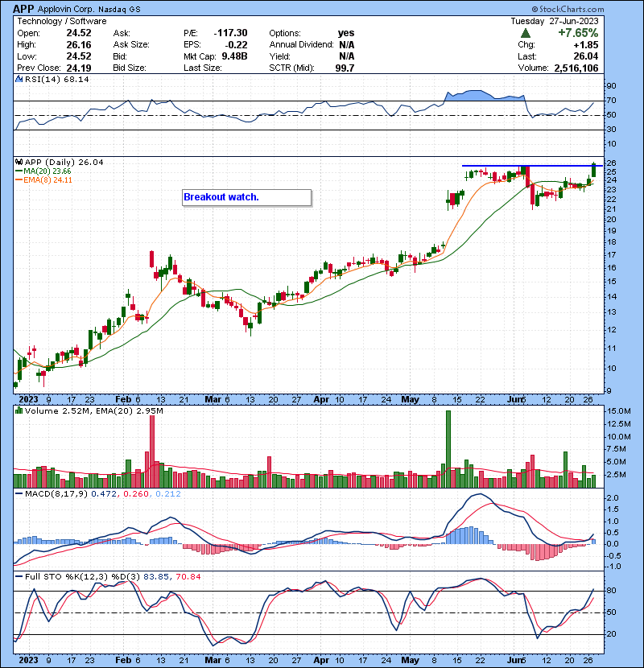Viewport: 644px width, 668px height.
Task: Click the Last price 26.04 in header
Action: (585, 56)
